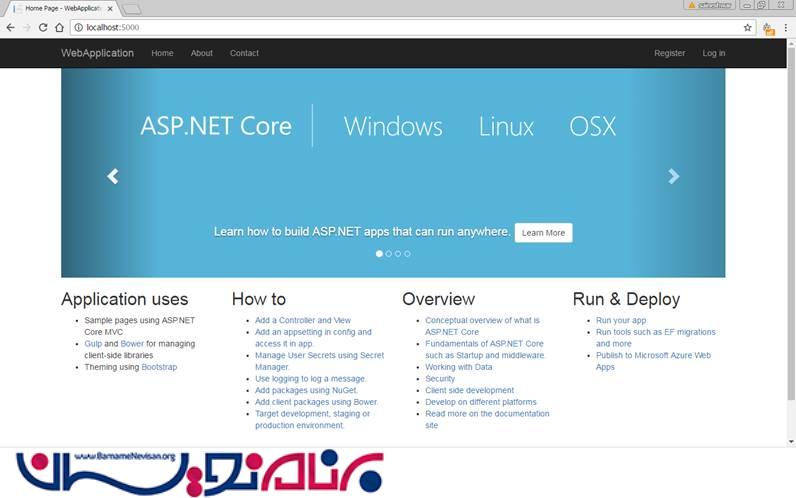
Task: Advance carousel with right chevron
Action: (673, 176)
